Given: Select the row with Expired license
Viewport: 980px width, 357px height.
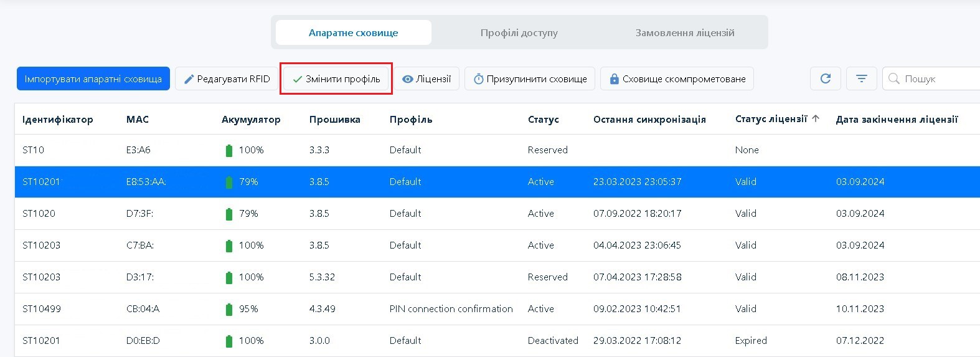Looking at the screenshot, I should (x=751, y=340).
